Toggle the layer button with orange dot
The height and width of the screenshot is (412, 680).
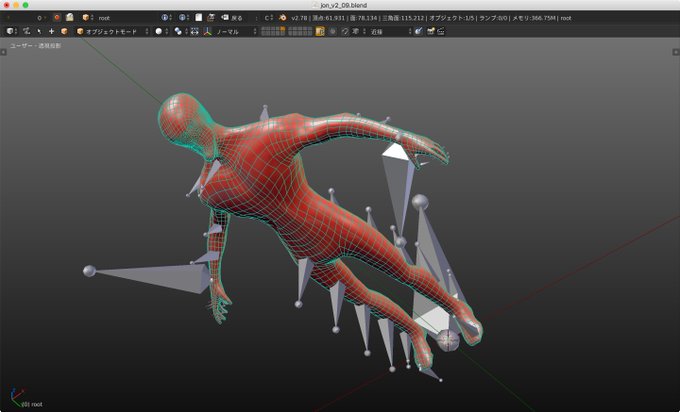tap(283, 29)
